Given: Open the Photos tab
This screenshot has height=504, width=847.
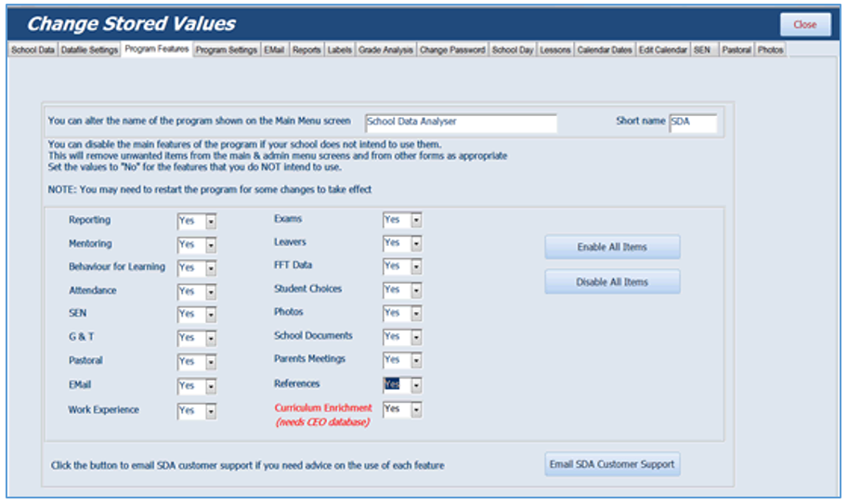Looking at the screenshot, I should pos(770,49).
